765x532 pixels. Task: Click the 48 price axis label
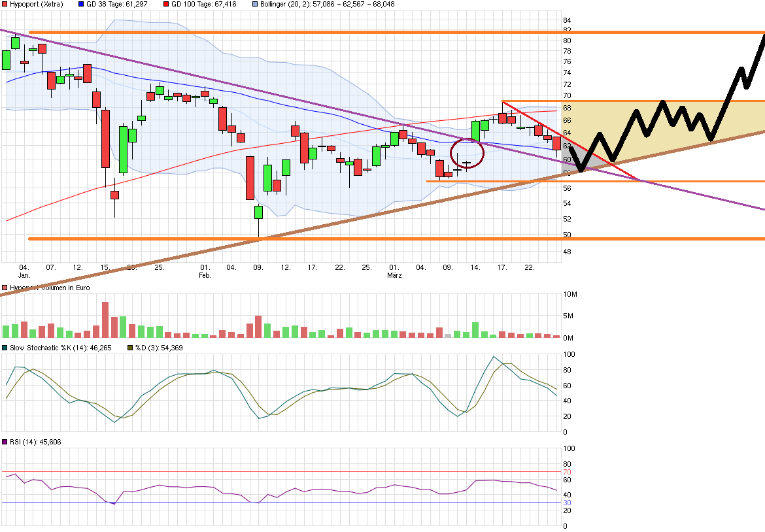point(567,252)
